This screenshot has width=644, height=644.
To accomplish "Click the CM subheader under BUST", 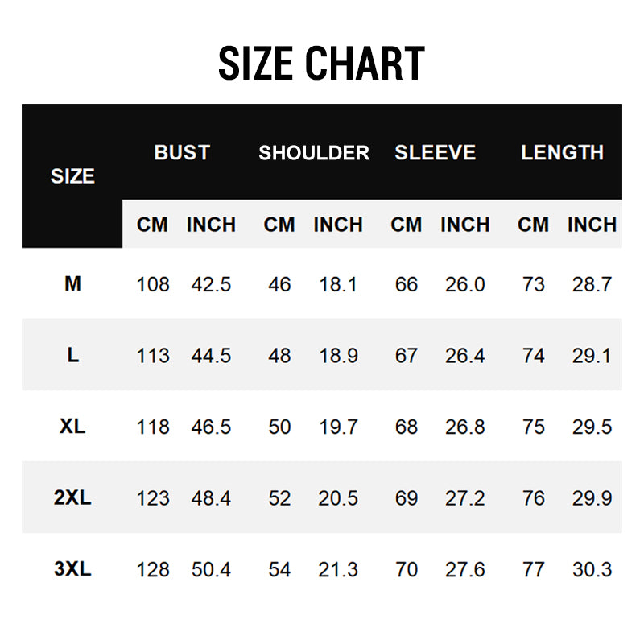I will coord(153,225).
